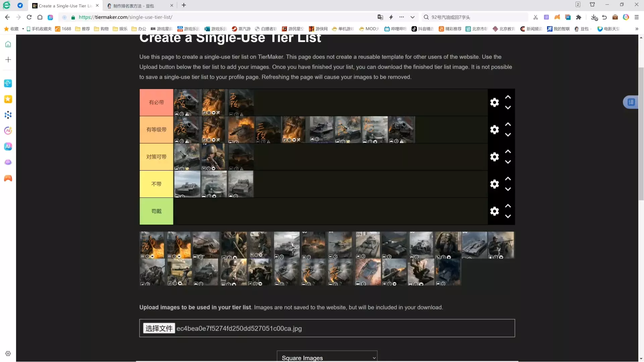Select the red 有必带 tier label
The width and height of the screenshot is (644, 362).
(x=156, y=102)
